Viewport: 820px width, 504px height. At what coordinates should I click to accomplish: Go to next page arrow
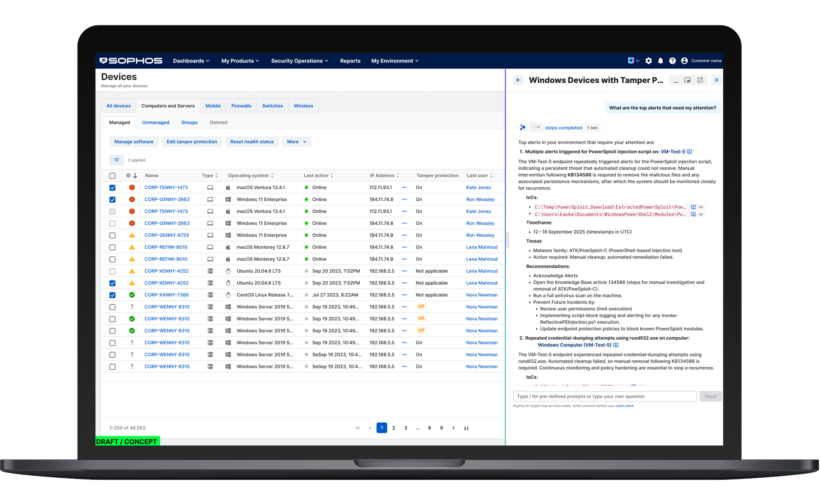453,428
